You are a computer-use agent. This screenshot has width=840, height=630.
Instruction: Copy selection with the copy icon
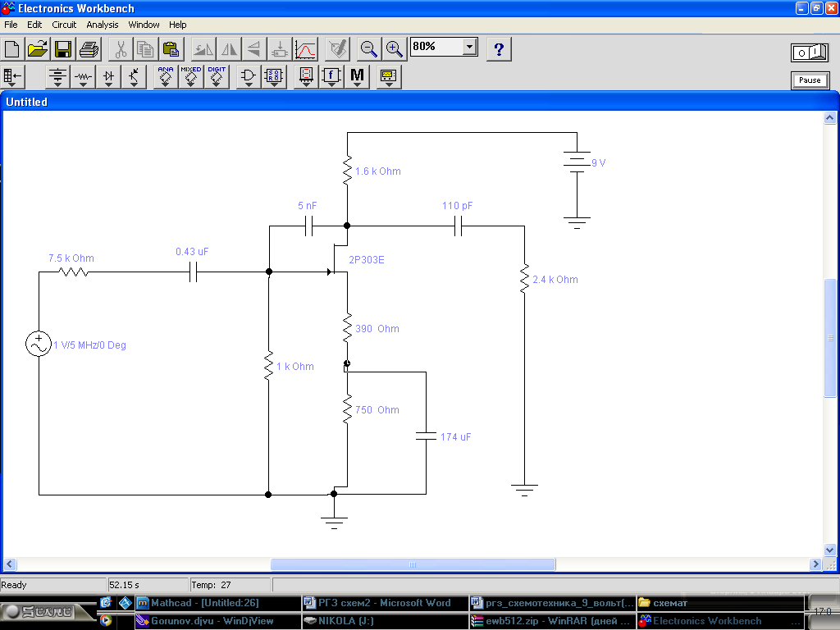click(146, 49)
